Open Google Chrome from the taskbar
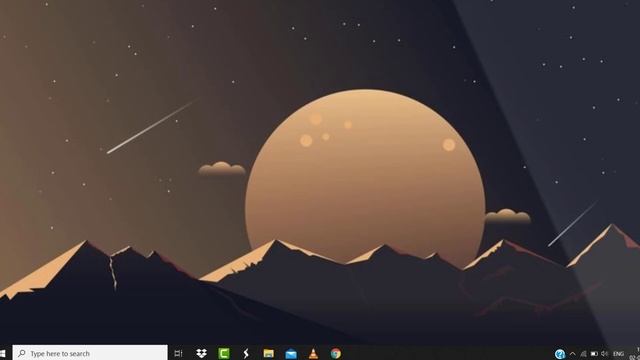Screen dimensions: 640x360 336,353
